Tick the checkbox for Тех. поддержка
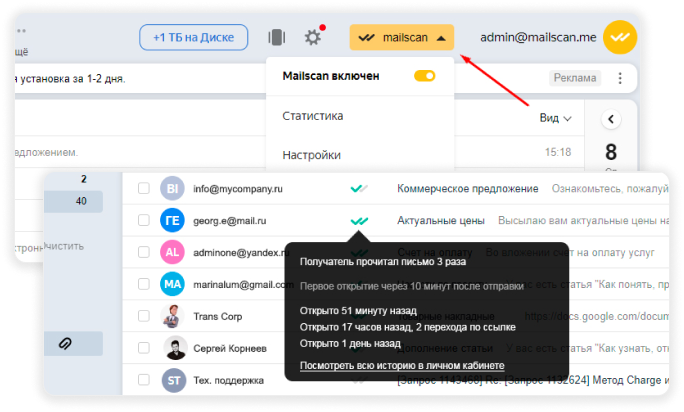 point(144,380)
